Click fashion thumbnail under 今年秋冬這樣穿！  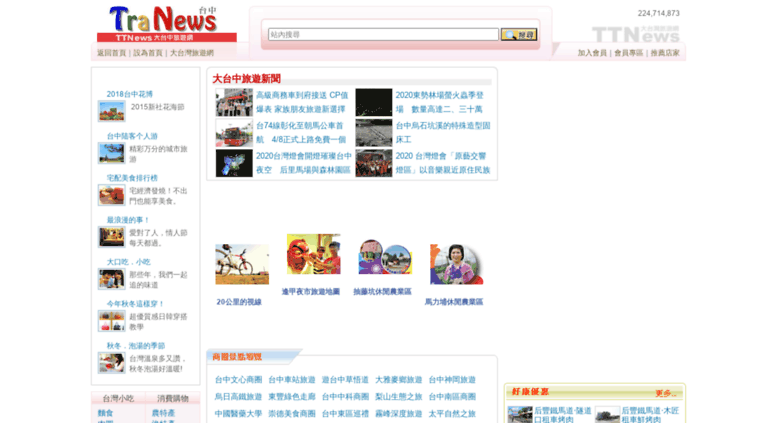click(x=111, y=321)
